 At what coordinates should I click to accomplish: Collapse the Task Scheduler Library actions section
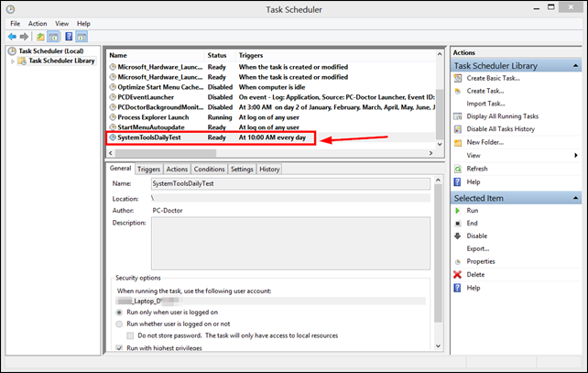(575, 66)
